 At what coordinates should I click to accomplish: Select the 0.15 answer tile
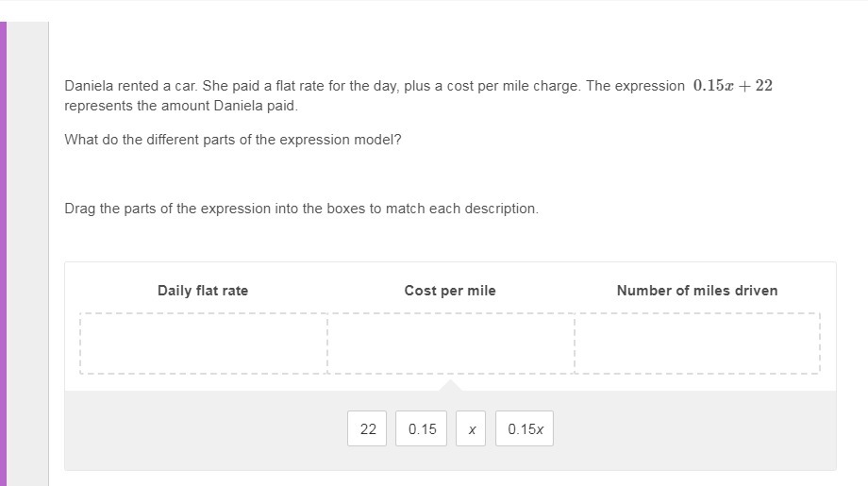[422, 428]
